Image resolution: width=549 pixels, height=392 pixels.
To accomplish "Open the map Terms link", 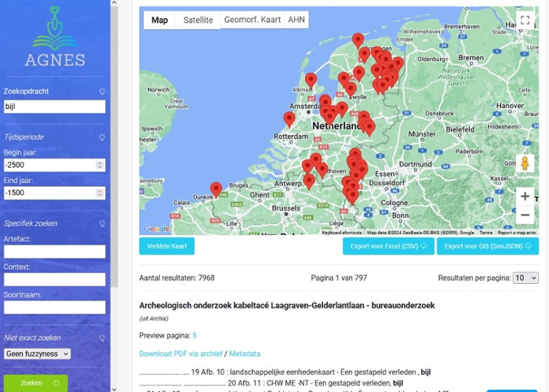I will coord(485,232).
